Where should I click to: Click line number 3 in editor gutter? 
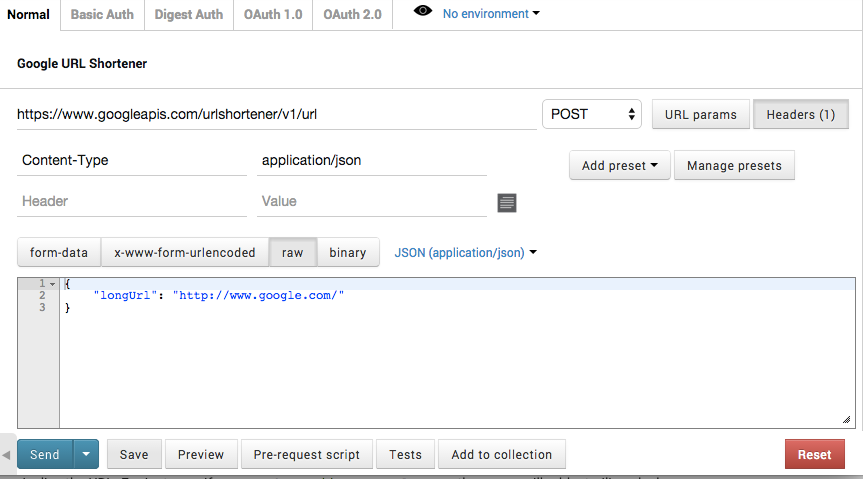coord(42,308)
